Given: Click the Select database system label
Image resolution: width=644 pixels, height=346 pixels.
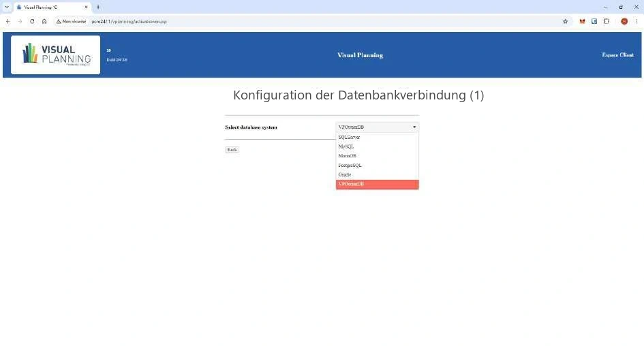Looking at the screenshot, I should pyautogui.click(x=251, y=127).
